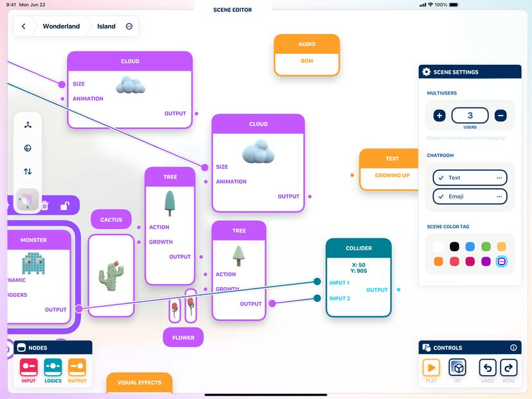Switch to 3D view
The height and width of the screenshot is (399, 532).
pyautogui.click(x=457, y=368)
